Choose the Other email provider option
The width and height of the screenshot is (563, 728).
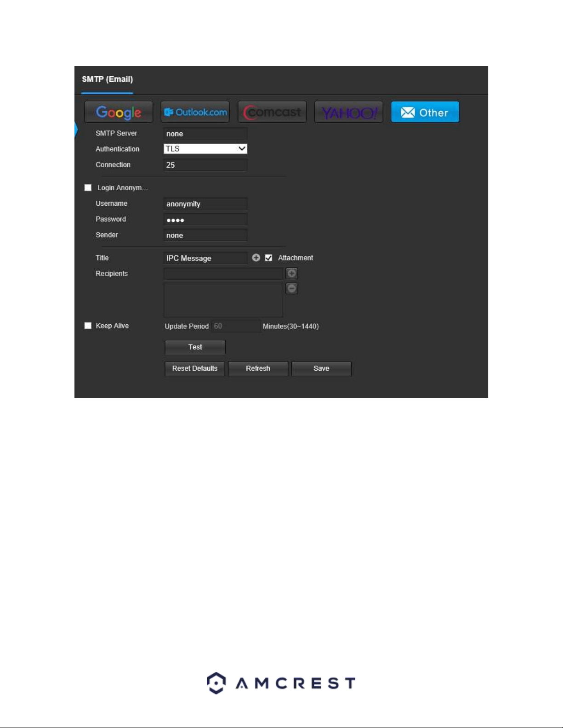[x=425, y=112]
